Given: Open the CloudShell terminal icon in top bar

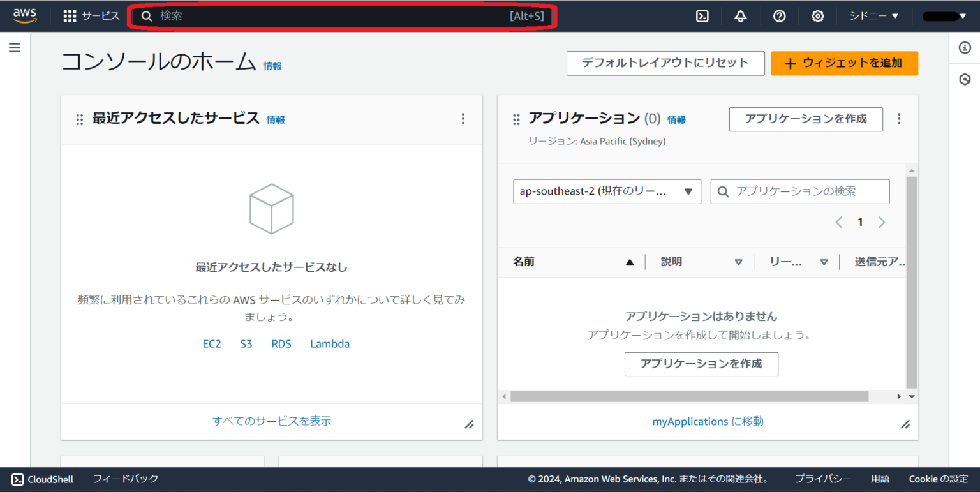Looking at the screenshot, I should click(702, 16).
